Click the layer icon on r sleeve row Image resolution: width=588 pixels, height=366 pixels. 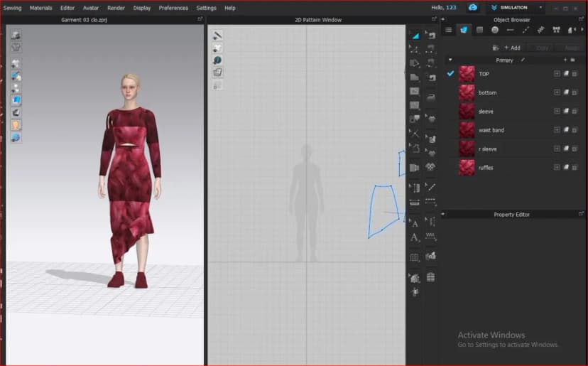coord(566,149)
